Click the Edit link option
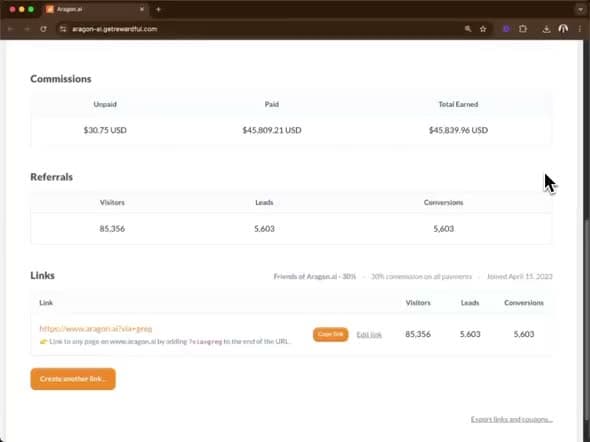 [369, 334]
